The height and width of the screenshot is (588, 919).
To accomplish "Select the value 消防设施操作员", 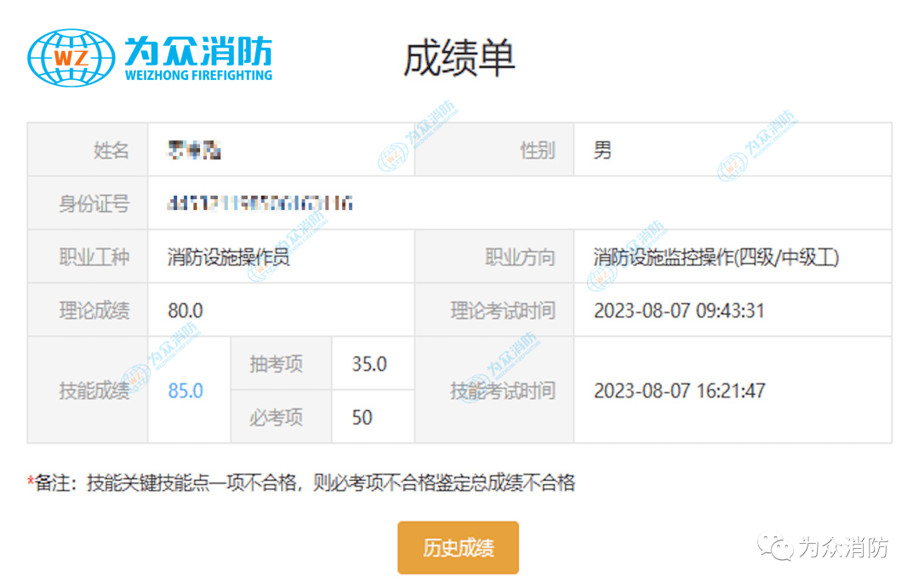I will tap(229, 257).
